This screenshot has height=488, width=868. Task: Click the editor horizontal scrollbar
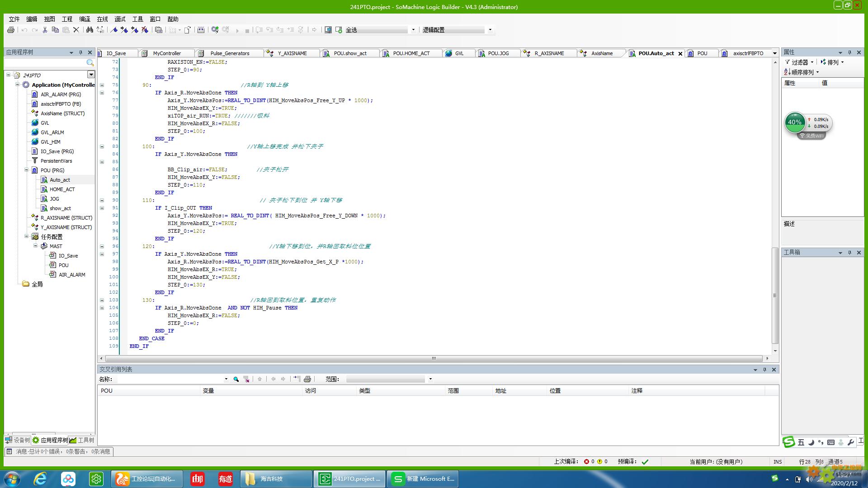click(433, 358)
